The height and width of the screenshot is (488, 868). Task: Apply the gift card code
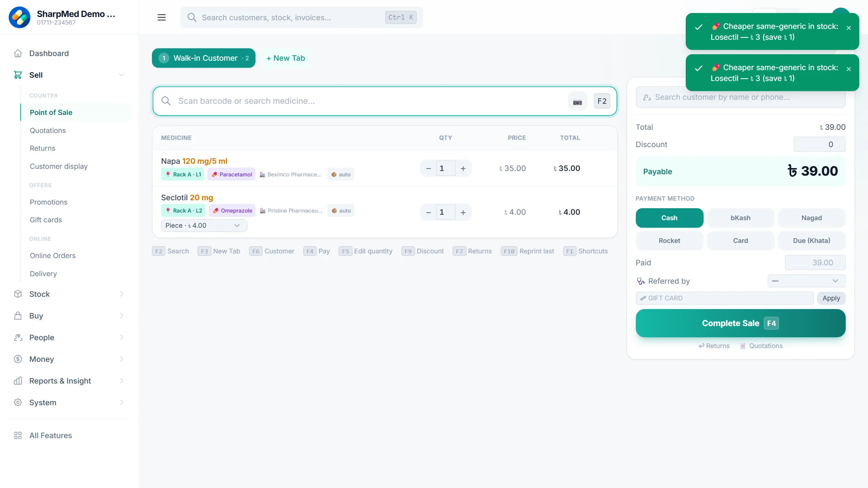(831, 298)
